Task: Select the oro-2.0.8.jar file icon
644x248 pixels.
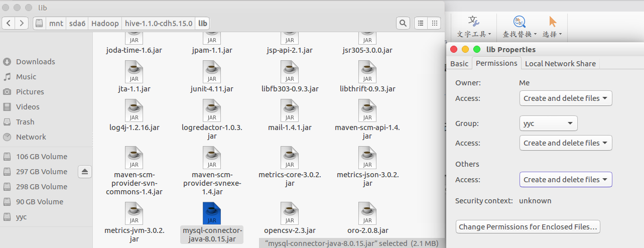Action: (x=367, y=213)
